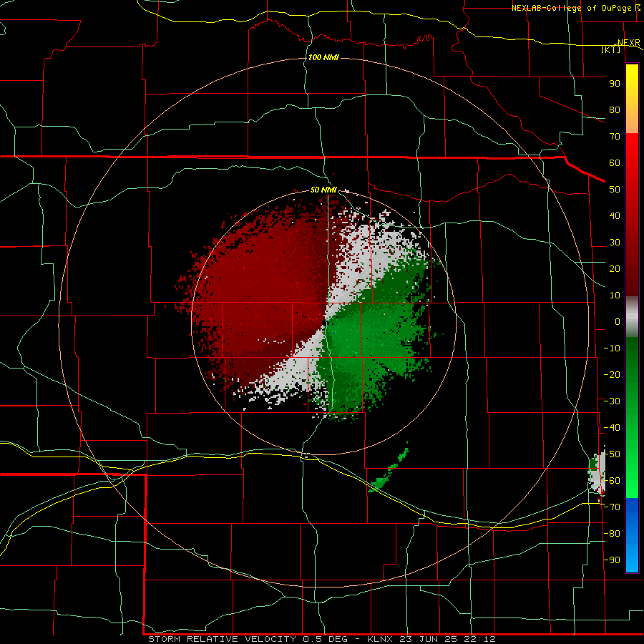
Task: Click the 30 value on velocity scale
Action: click(x=615, y=243)
